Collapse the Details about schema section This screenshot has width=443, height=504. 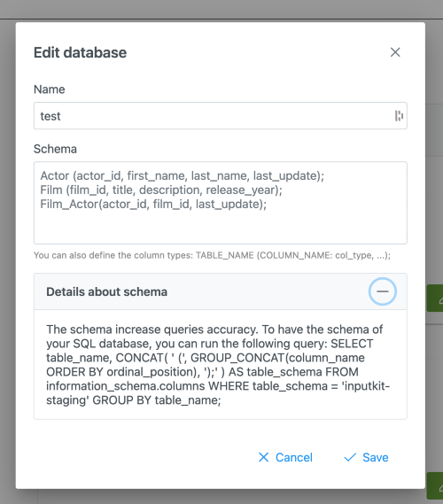382,291
